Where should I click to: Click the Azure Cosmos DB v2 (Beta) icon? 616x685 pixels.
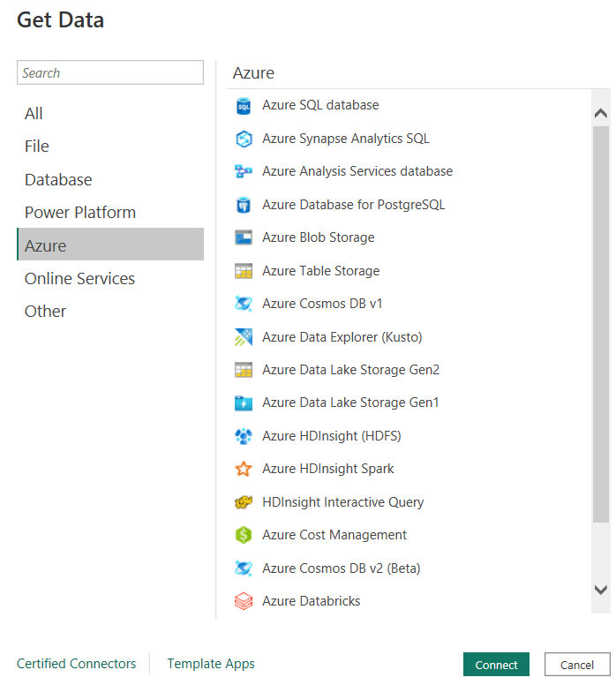tap(244, 568)
